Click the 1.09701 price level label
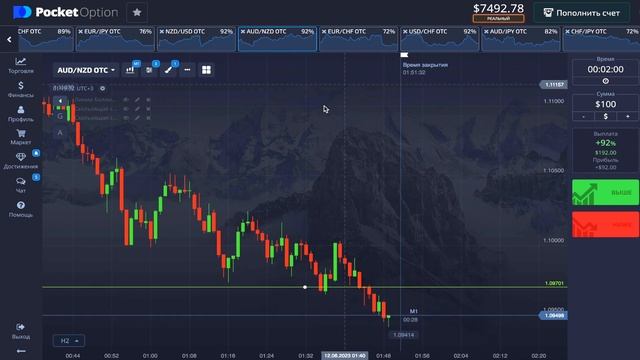This screenshot has width=640, height=360. point(554,283)
